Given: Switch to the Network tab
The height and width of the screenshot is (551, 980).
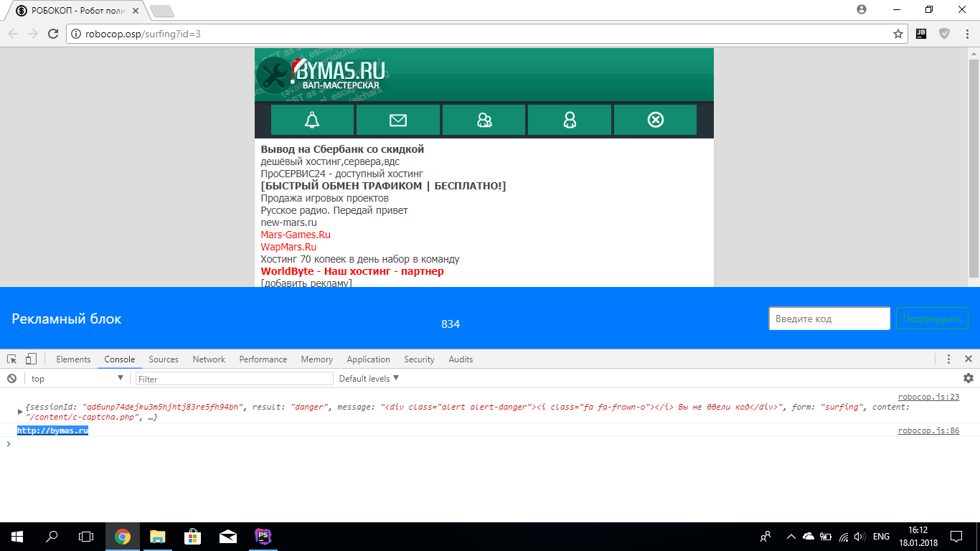Looking at the screenshot, I should [x=209, y=359].
